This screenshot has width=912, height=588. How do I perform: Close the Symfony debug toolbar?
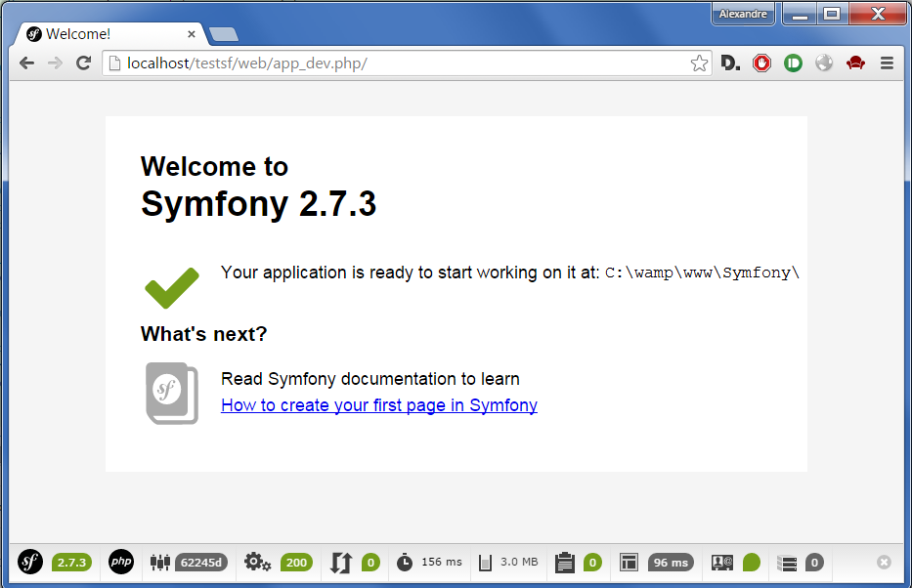point(884,562)
